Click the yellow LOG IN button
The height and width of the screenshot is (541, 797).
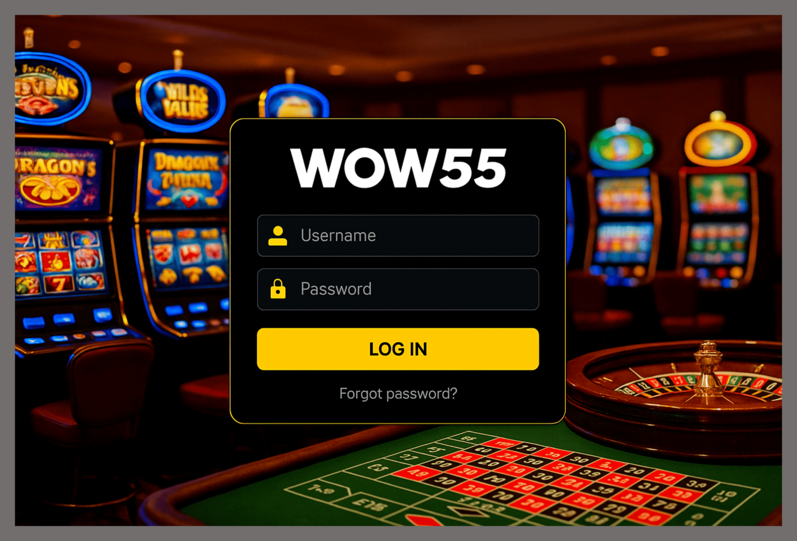[x=398, y=349]
